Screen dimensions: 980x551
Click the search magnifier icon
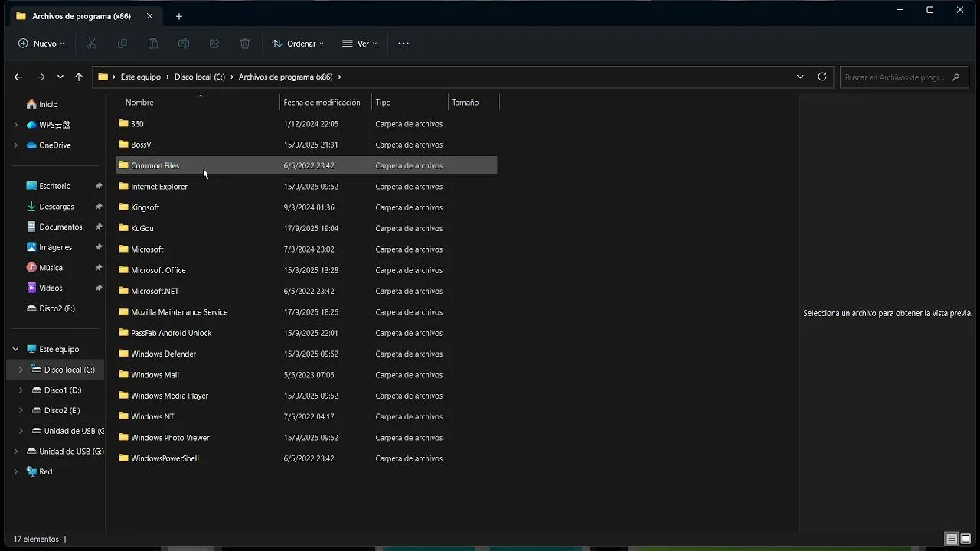coord(955,77)
